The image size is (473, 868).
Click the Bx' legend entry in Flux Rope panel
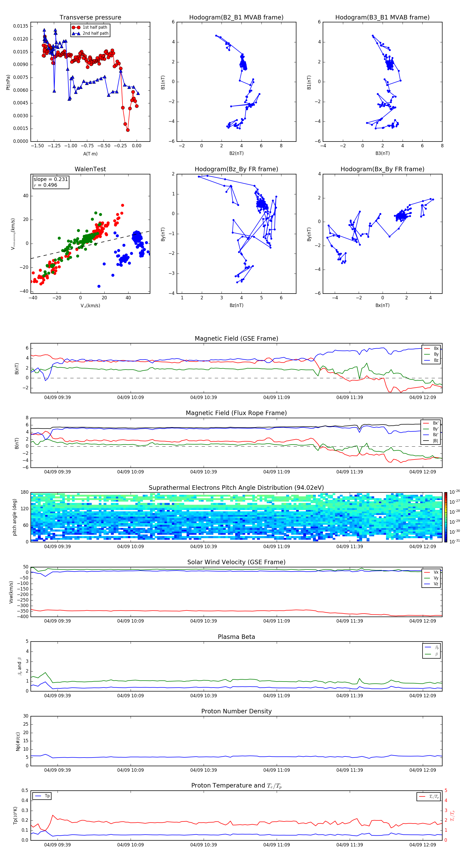(431, 423)
